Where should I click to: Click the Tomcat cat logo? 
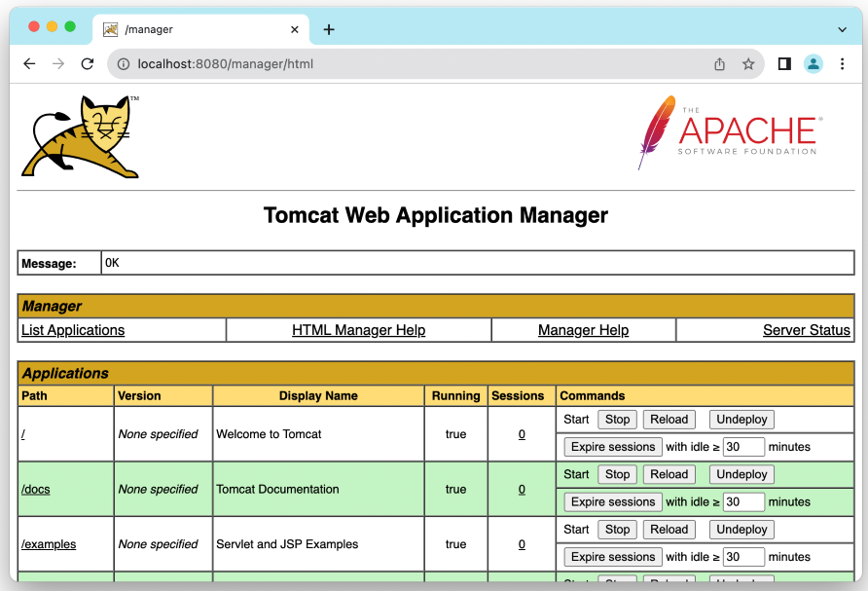click(x=80, y=136)
